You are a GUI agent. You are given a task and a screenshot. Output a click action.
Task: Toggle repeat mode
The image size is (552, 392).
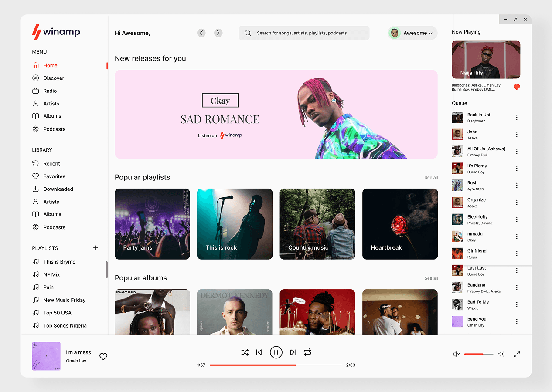[x=307, y=352]
